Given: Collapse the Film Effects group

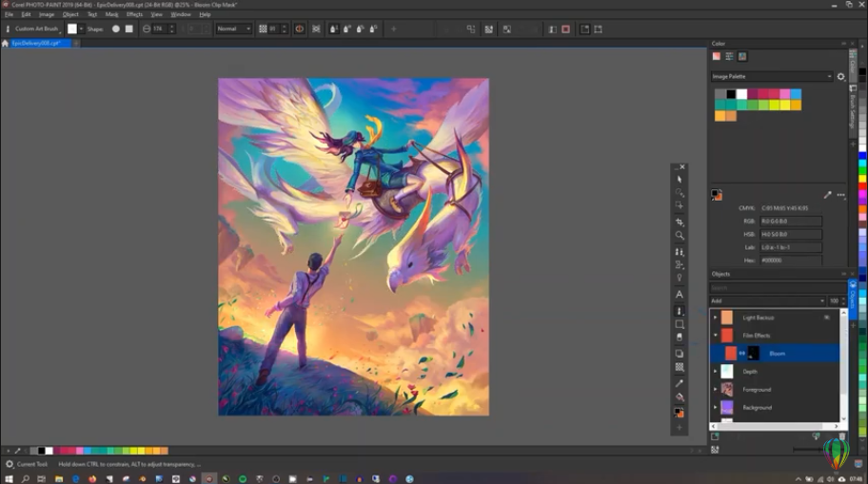Looking at the screenshot, I should coord(715,335).
